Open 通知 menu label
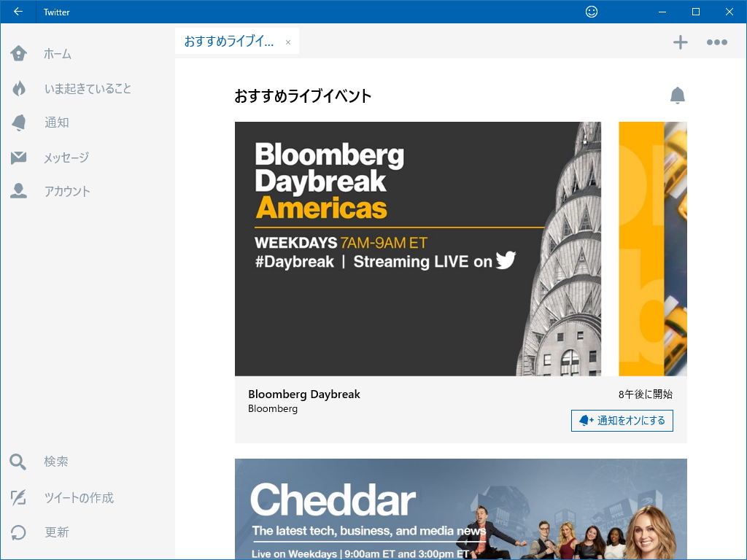Screen dimensions: 747x560 (x=57, y=122)
